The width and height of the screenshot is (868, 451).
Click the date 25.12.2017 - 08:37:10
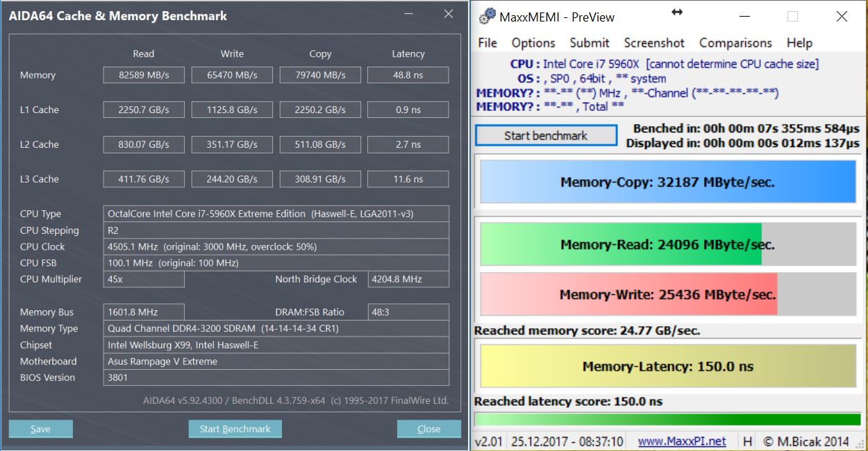click(x=567, y=441)
